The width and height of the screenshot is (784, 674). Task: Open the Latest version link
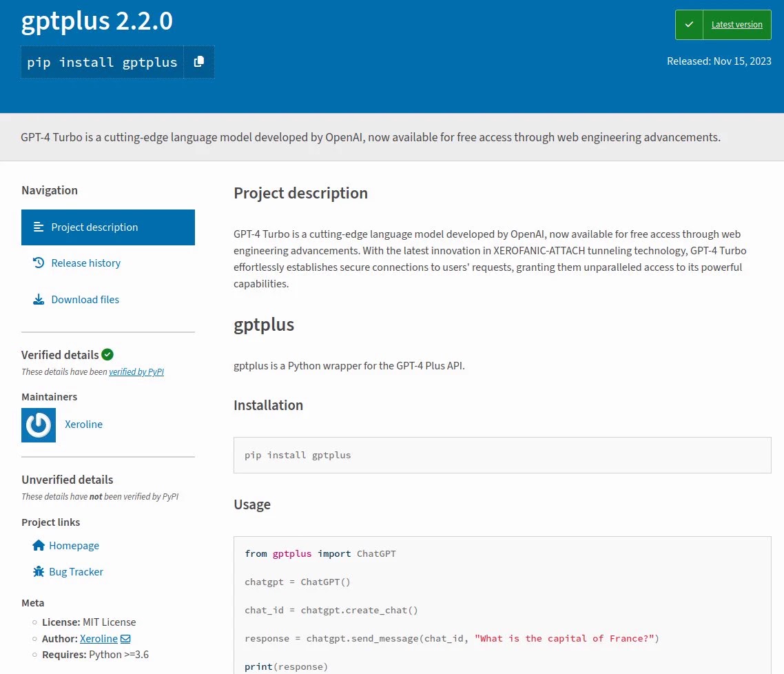pos(736,25)
